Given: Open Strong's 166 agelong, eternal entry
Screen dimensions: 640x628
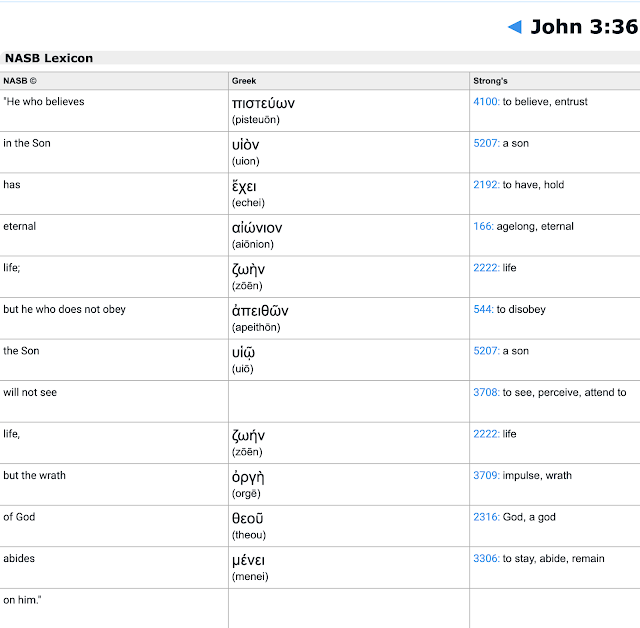Looking at the screenshot, I should [x=483, y=226].
